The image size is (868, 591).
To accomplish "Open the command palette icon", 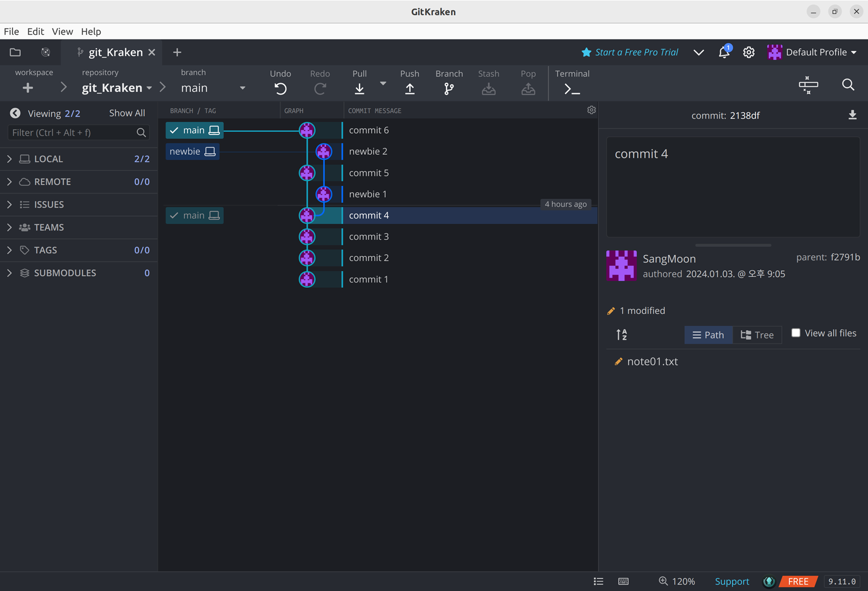I will click(x=808, y=84).
